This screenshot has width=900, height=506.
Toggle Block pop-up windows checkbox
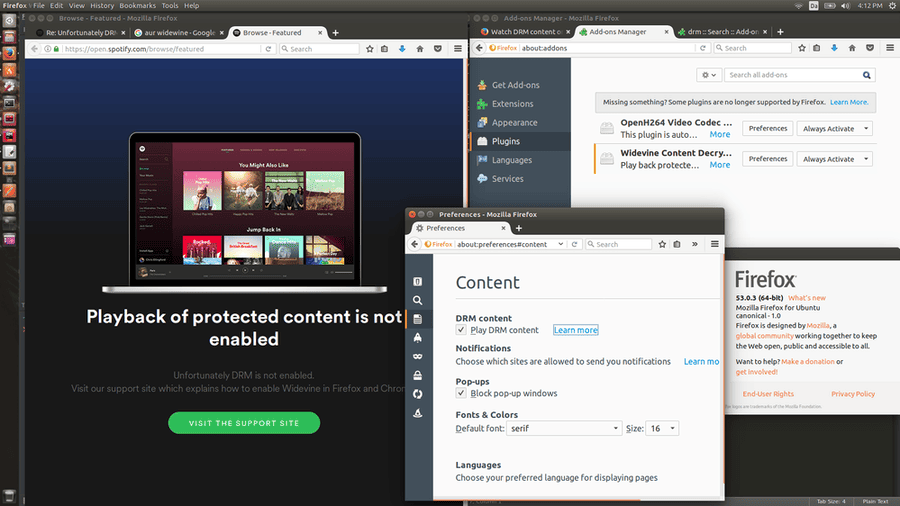(x=461, y=393)
